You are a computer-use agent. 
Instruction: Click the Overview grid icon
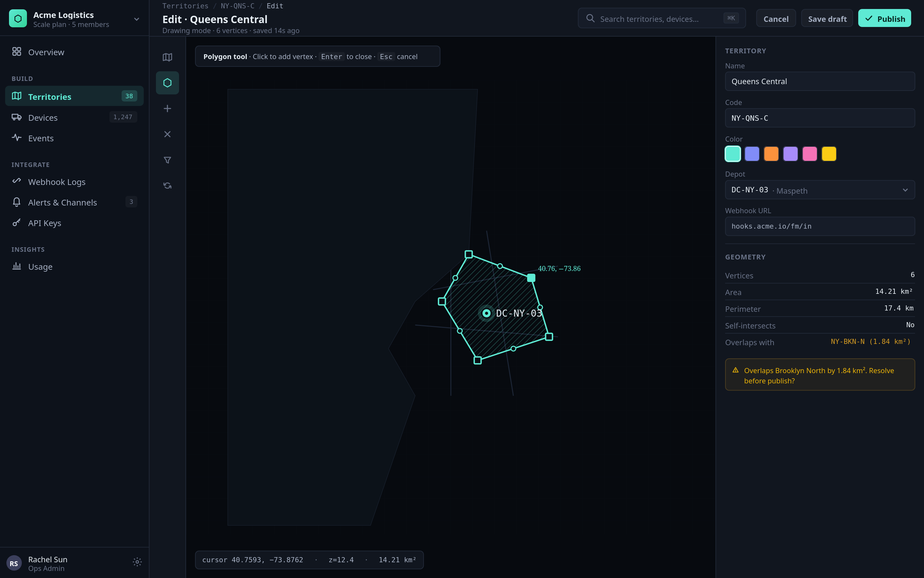16,52
